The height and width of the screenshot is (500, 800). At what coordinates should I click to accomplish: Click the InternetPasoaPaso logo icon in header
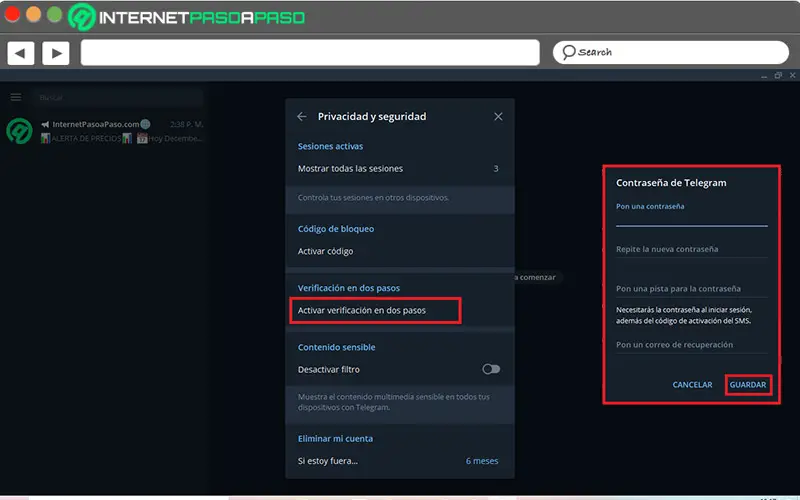tap(82, 17)
